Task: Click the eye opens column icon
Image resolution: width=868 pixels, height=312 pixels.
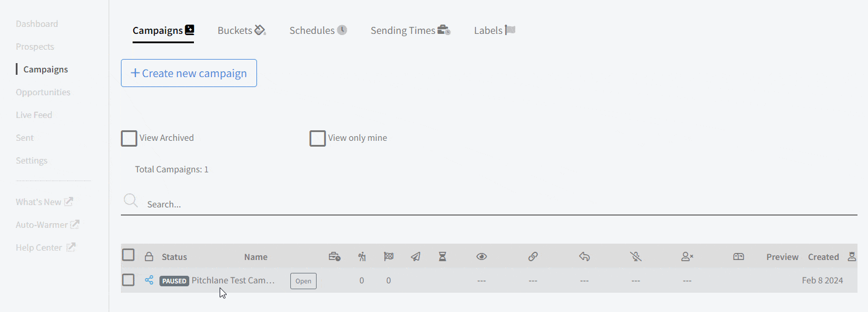Action: [x=481, y=256]
